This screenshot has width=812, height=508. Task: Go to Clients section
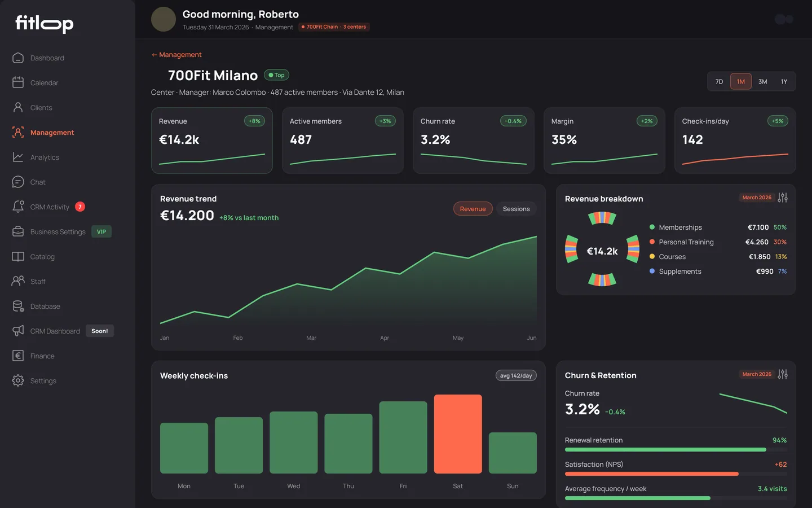coord(41,107)
